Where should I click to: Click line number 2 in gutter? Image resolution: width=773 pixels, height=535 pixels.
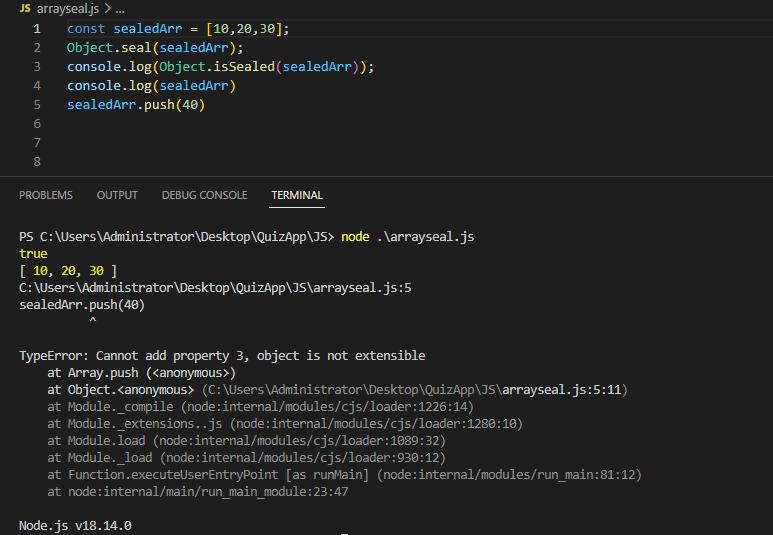tap(37, 48)
